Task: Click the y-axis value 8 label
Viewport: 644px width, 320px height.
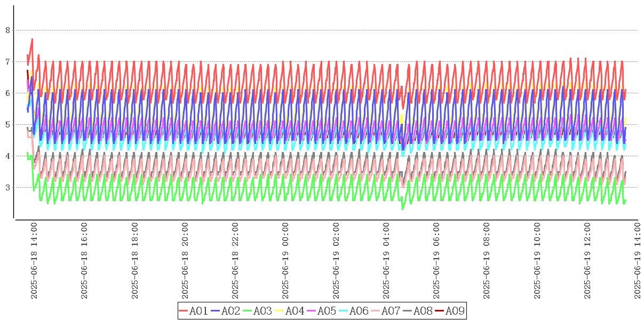Action: click(8, 30)
